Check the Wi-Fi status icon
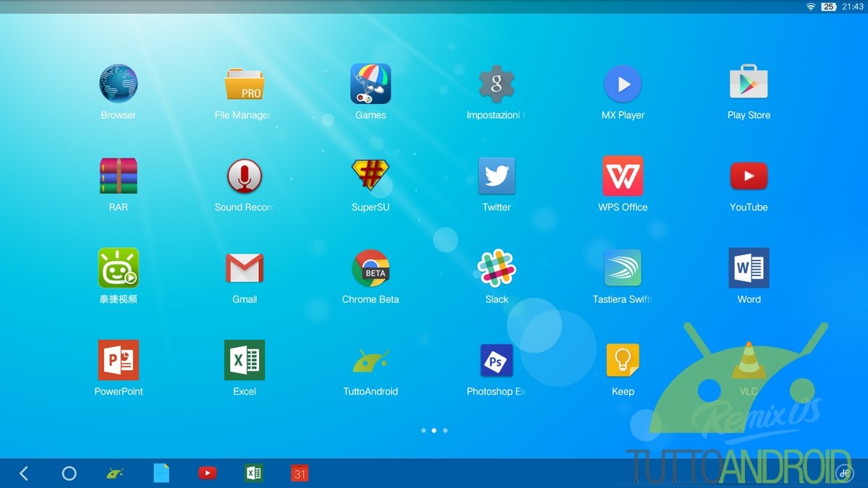Screen dimensions: 868x488 (811, 7)
